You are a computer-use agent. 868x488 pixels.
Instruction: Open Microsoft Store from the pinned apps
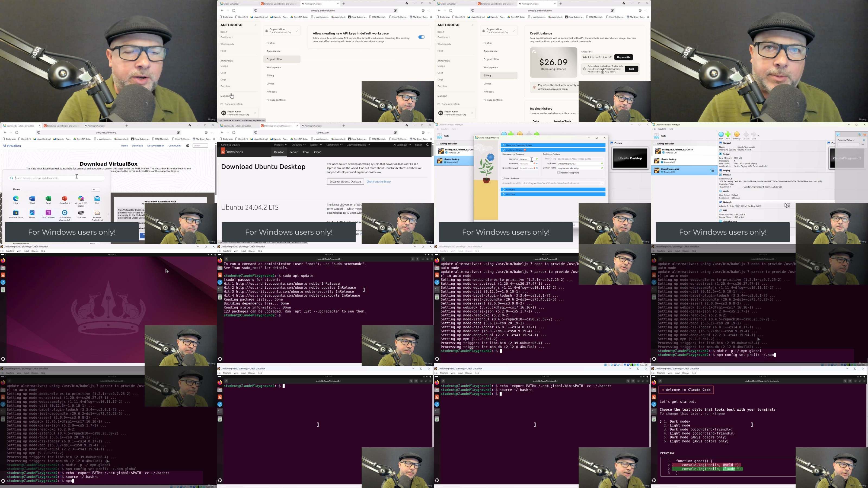pos(16,213)
